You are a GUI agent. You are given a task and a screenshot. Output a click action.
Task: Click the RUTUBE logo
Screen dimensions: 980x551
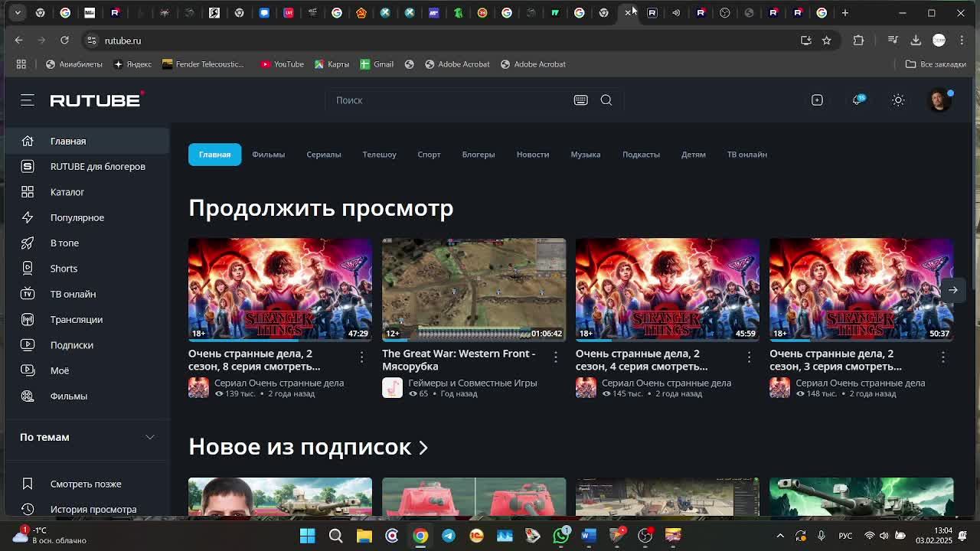click(x=96, y=100)
